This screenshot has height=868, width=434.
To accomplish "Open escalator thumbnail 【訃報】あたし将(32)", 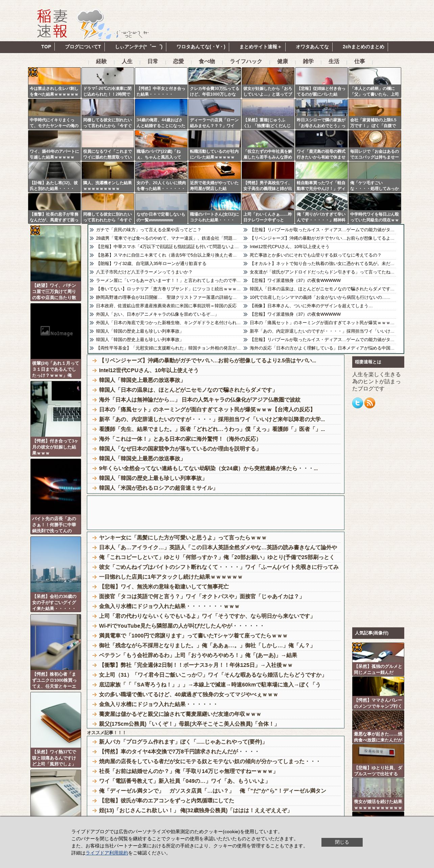I will pos(54,177).
